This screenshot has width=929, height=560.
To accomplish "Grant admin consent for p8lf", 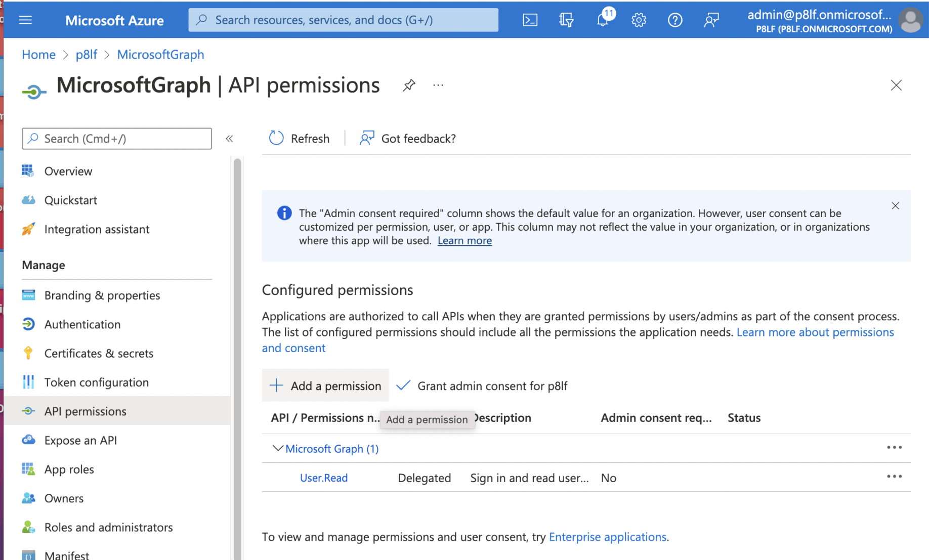I will [482, 385].
